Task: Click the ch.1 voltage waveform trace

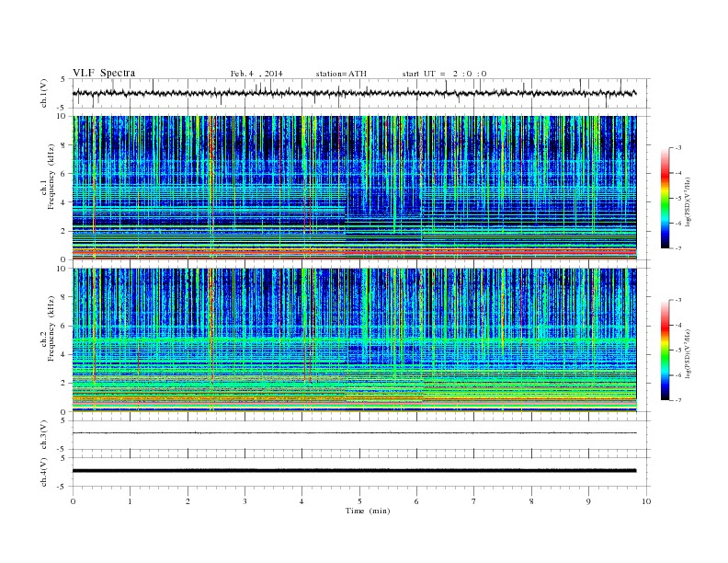Action: (x=354, y=93)
